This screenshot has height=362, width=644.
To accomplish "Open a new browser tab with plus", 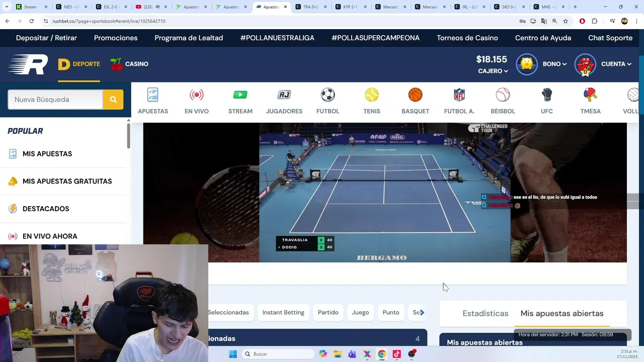I will (x=575, y=7).
